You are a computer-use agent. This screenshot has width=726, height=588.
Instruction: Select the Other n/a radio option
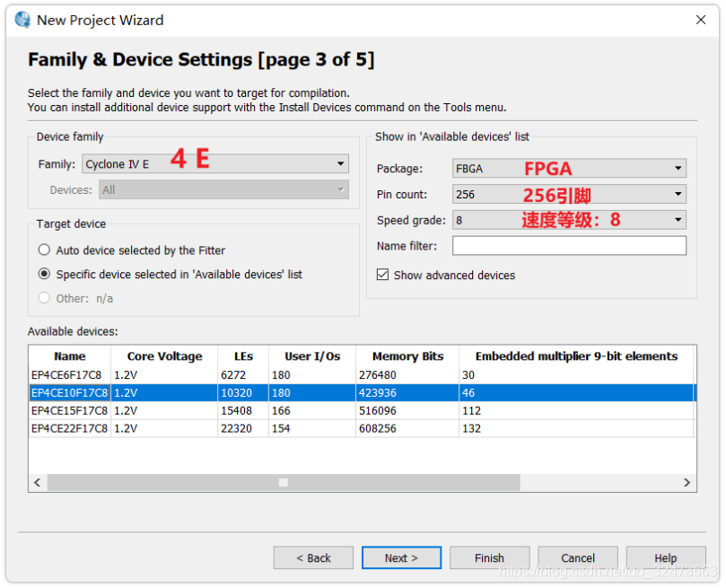(x=45, y=298)
